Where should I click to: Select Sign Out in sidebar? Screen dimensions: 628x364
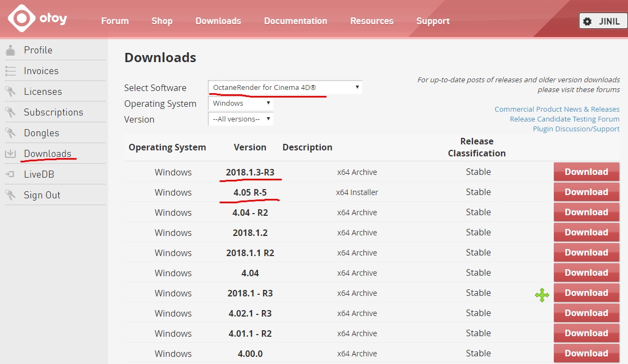(42, 195)
